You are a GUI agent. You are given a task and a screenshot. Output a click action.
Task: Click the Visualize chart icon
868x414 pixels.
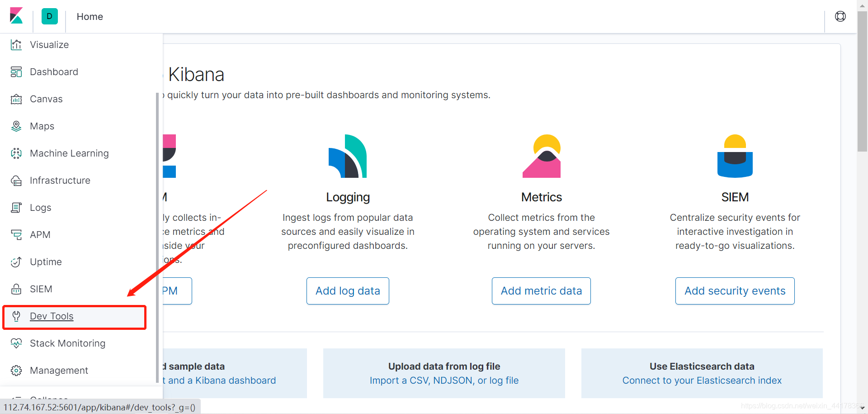pos(16,45)
